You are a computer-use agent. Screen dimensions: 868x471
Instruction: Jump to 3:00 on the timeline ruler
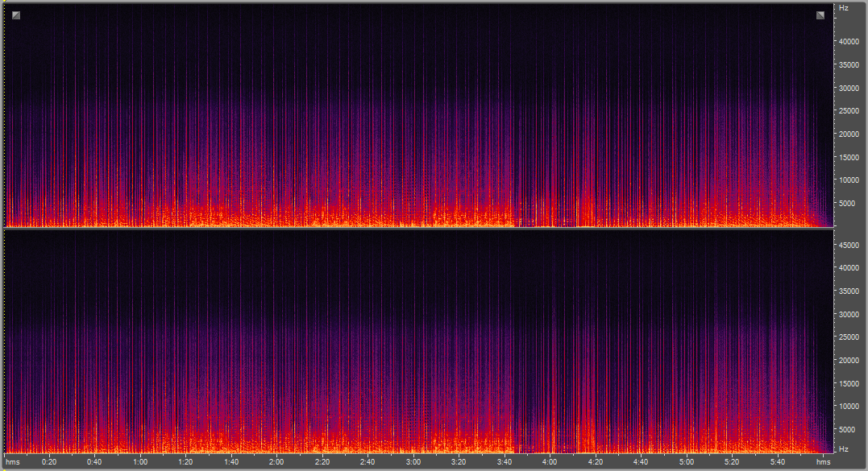[413, 462]
